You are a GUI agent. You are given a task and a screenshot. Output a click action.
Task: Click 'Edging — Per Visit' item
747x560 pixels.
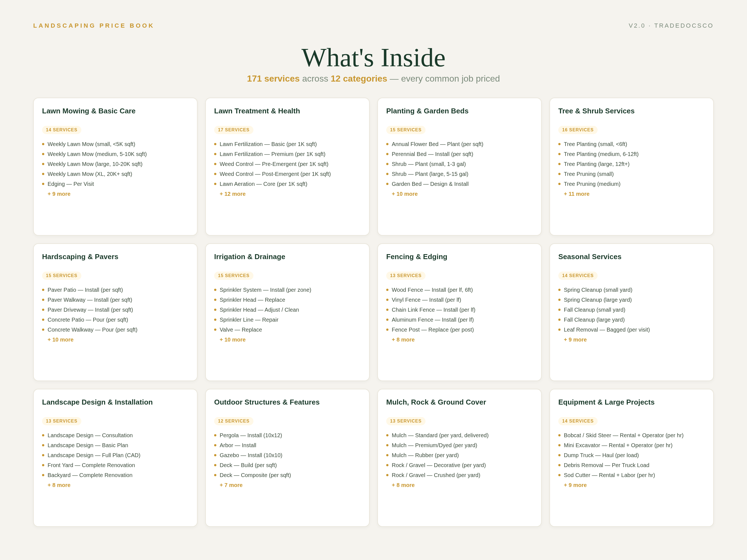(x=71, y=184)
